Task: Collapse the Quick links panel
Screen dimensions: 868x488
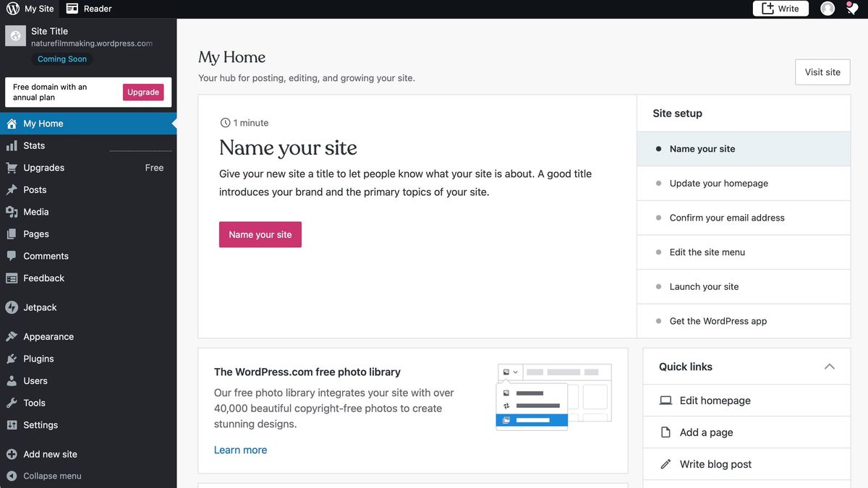Action: (x=829, y=367)
